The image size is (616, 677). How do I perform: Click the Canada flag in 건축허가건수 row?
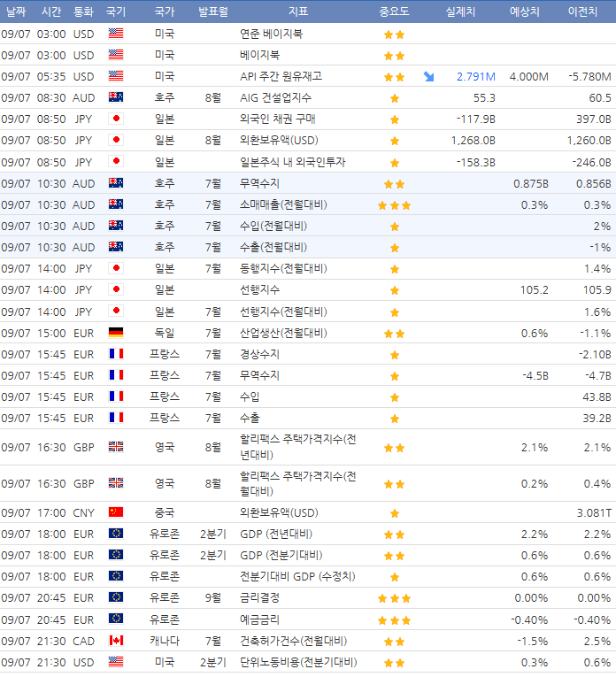click(x=116, y=641)
